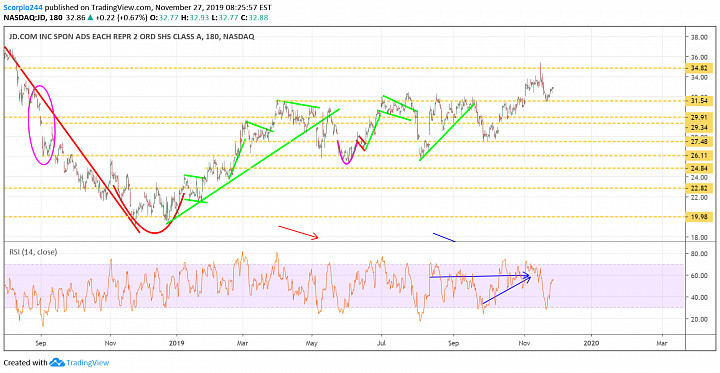The height and width of the screenshot is (373, 720).
Task: Select the 34.82 price level label
Action: tap(699, 68)
